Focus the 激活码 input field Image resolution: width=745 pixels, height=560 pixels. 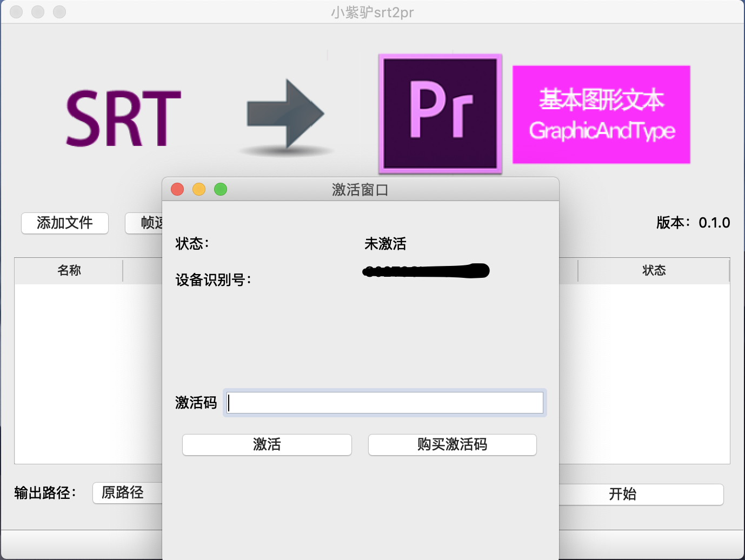pos(384,403)
